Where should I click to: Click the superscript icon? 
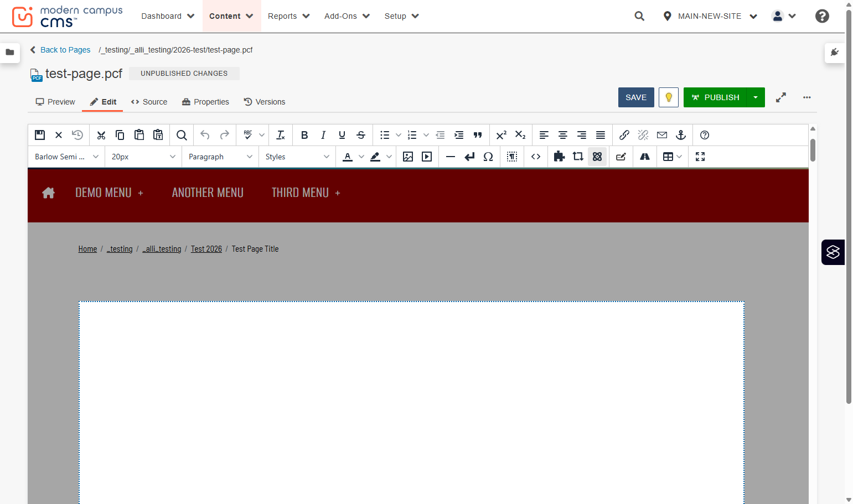point(502,135)
